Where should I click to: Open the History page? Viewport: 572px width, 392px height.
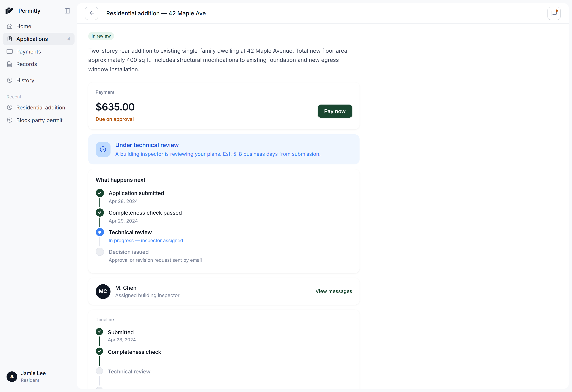click(x=38, y=80)
